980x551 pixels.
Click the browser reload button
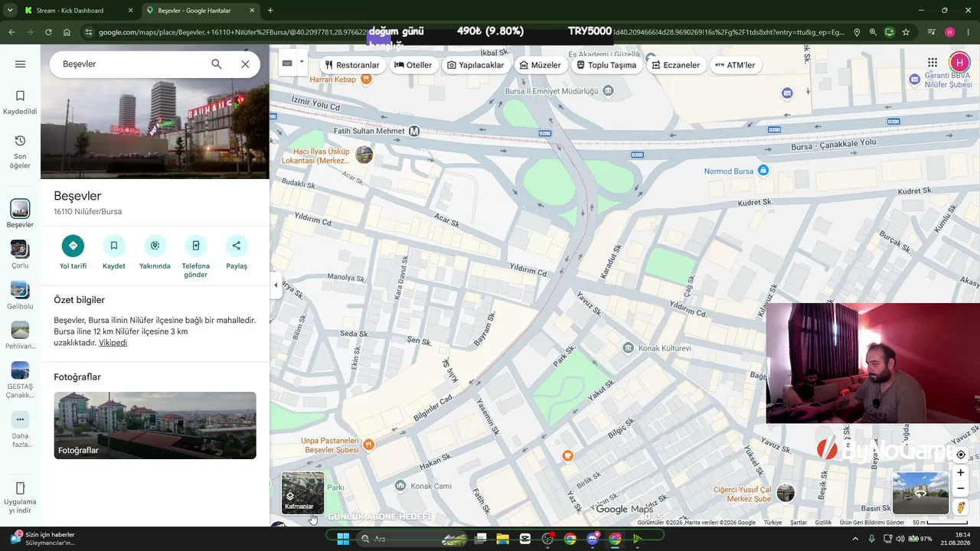click(x=48, y=32)
